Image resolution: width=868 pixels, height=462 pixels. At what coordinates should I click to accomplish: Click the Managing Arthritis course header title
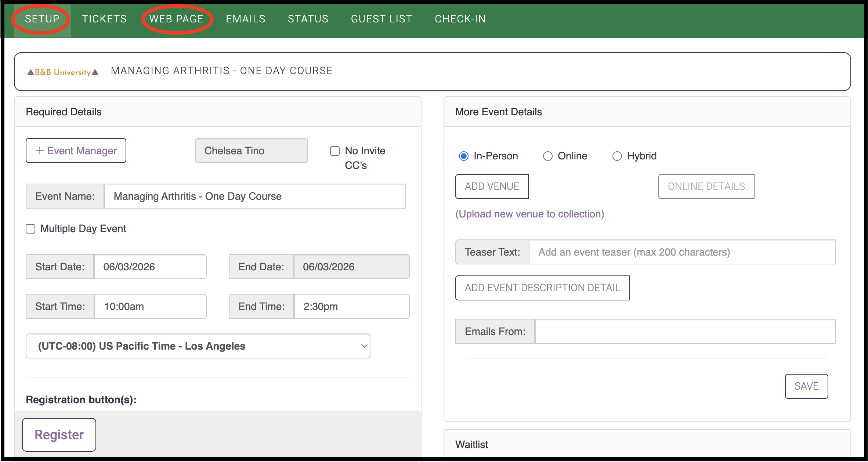click(222, 71)
